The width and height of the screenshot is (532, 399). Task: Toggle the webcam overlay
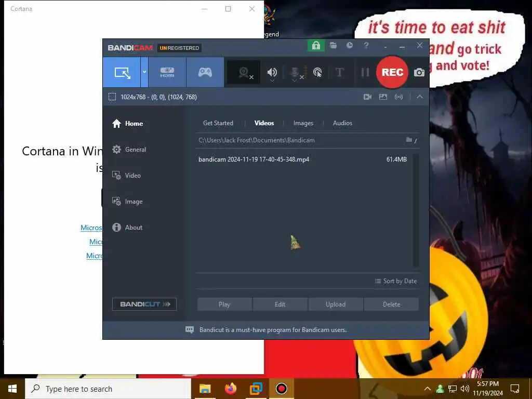tap(244, 72)
